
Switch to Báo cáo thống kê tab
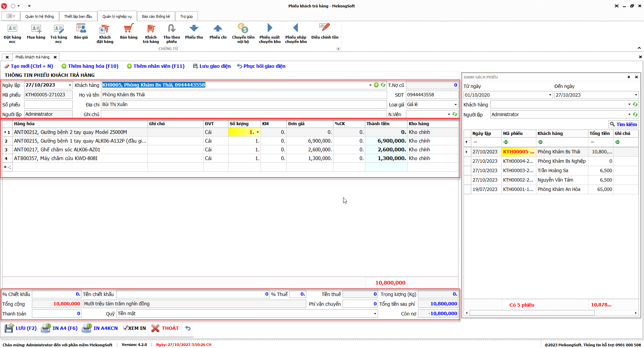[156, 16]
